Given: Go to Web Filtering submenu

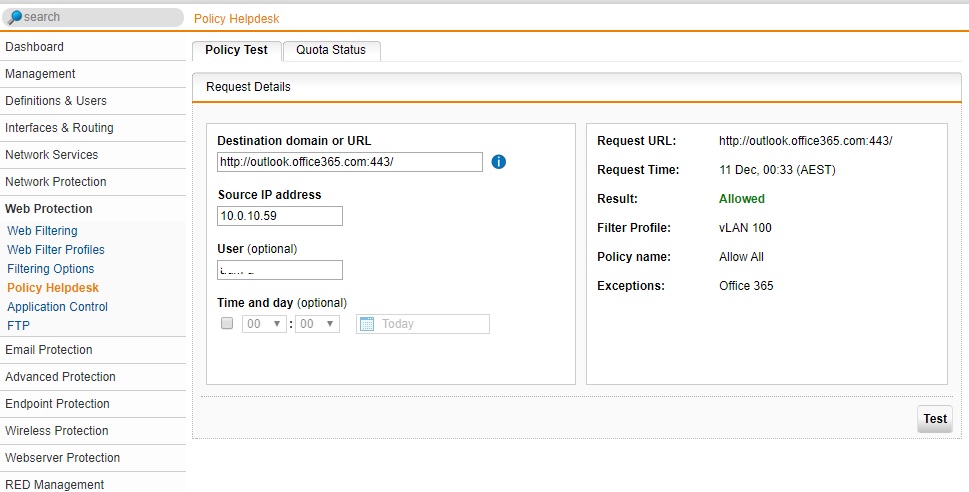Looking at the screenshot, I should point(43,231).
